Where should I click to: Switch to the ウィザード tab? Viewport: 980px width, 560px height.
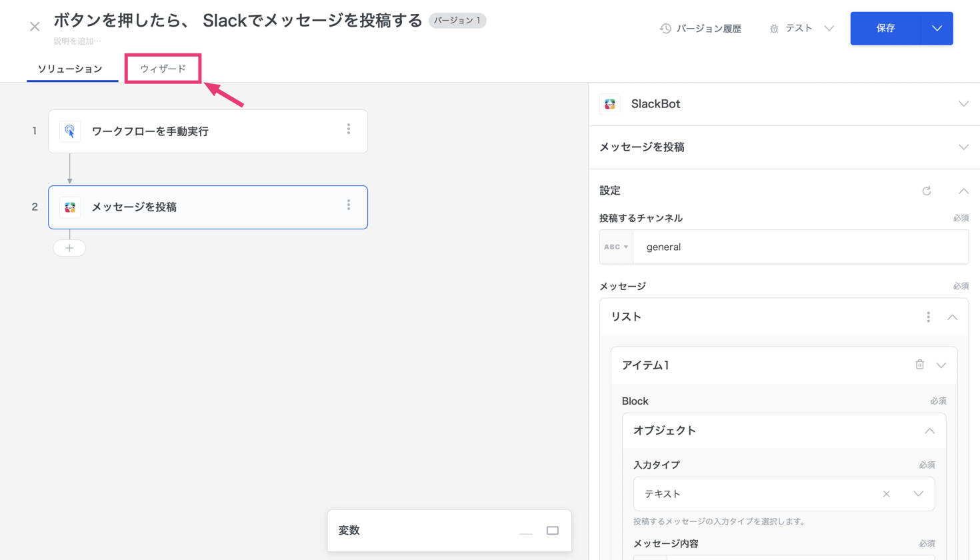tap(163, 69)
